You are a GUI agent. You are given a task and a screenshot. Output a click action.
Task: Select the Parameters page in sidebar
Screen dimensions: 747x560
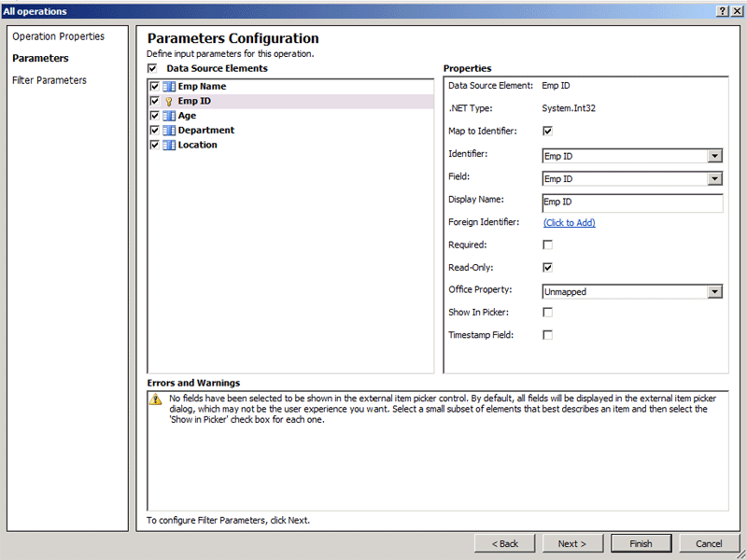(40, 59)
